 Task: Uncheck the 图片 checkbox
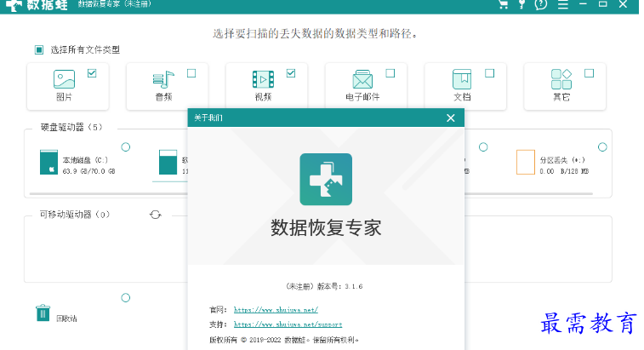pos(92,73)
